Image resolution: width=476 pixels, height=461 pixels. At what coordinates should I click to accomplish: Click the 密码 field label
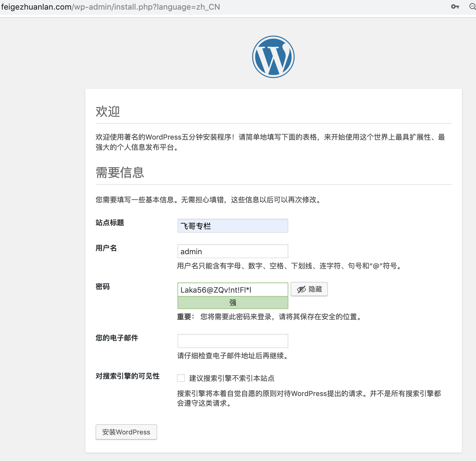103,287
